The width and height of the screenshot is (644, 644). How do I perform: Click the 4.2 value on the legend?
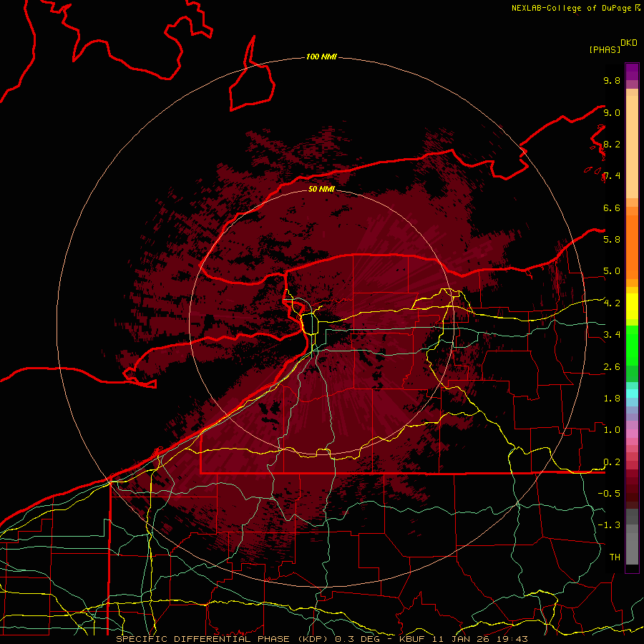coord(612,303)
